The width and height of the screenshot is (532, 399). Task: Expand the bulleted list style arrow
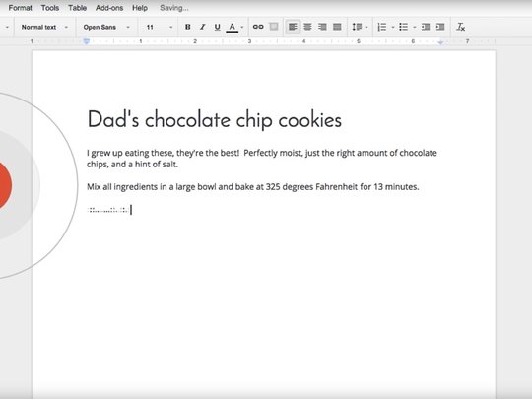tap(414, 27)
